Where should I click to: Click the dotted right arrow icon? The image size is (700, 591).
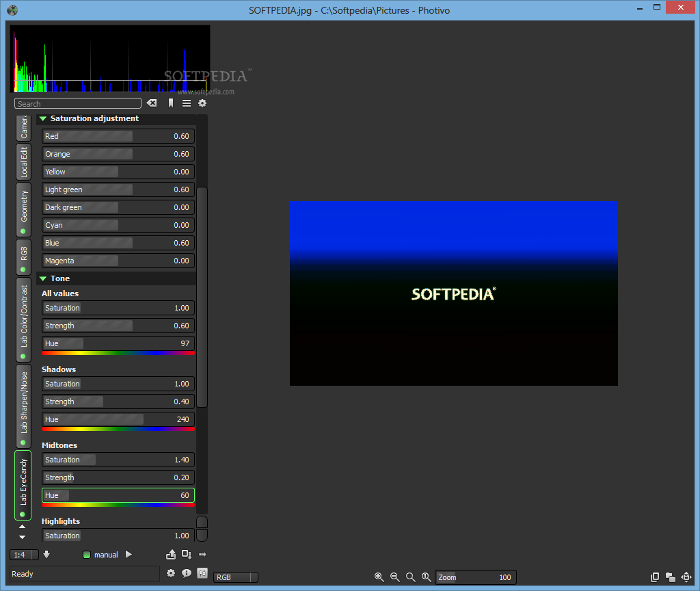(202, 554)
